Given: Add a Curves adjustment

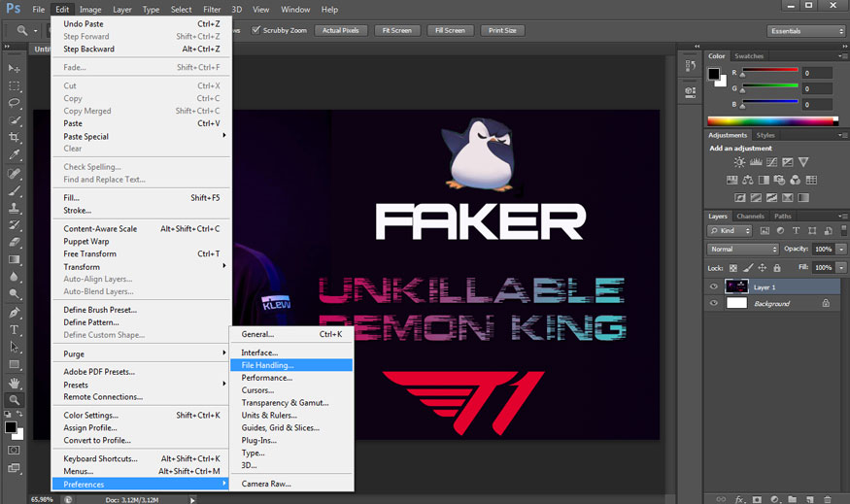Looking at the screenshot, I should [x=772, y=162].
